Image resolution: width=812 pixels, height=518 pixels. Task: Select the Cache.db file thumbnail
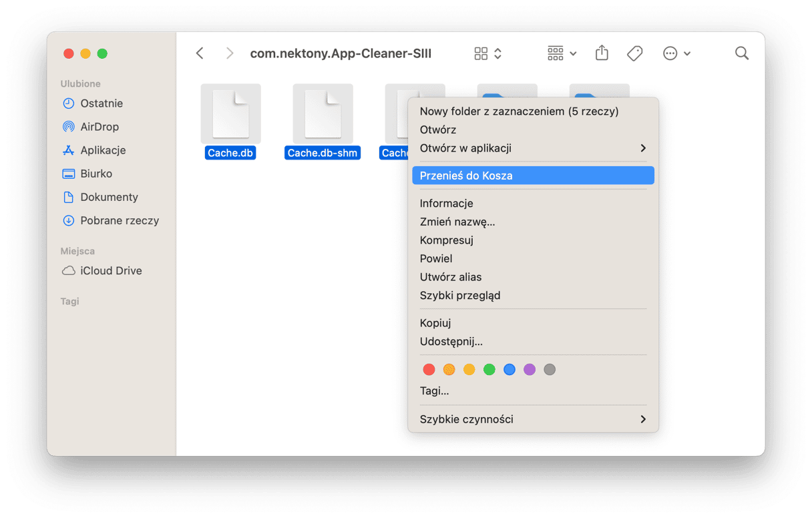230,113
